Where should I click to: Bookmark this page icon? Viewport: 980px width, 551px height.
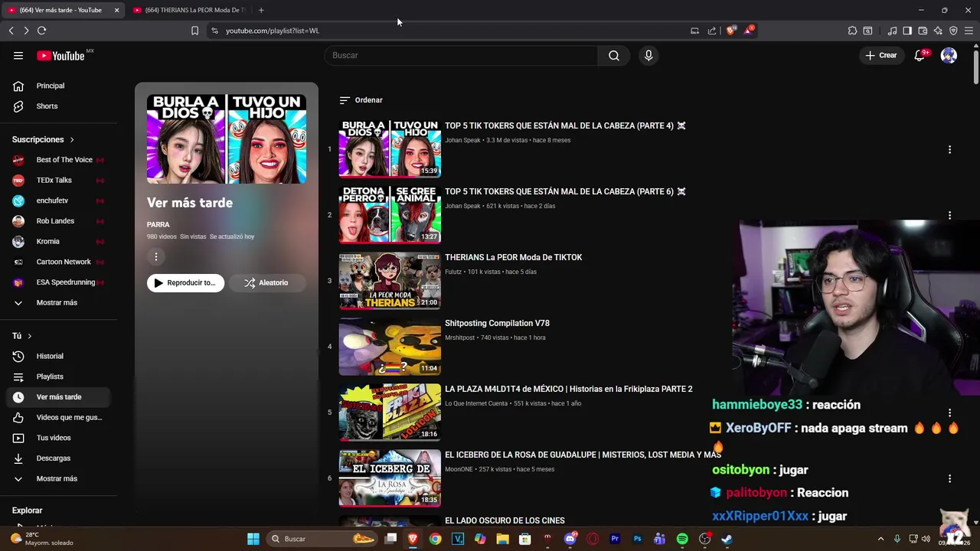194,31
